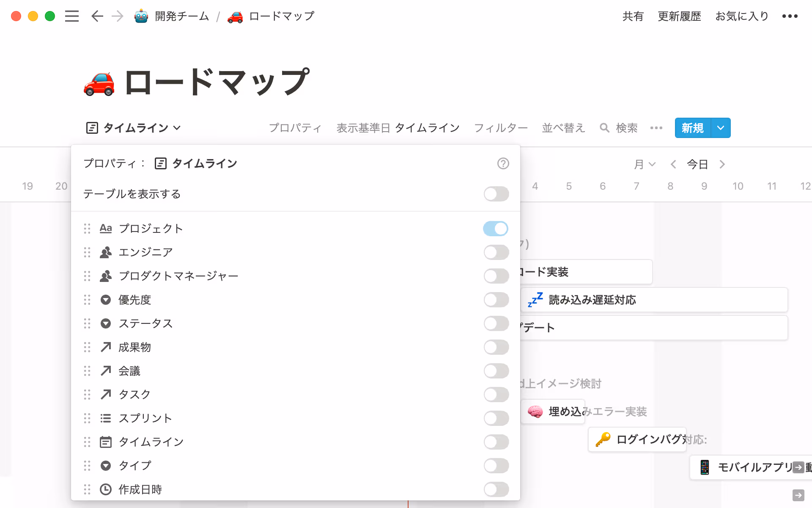Screen dimensions: 812x508
Task: Click 今日 to jump to today
Action: 697,164
